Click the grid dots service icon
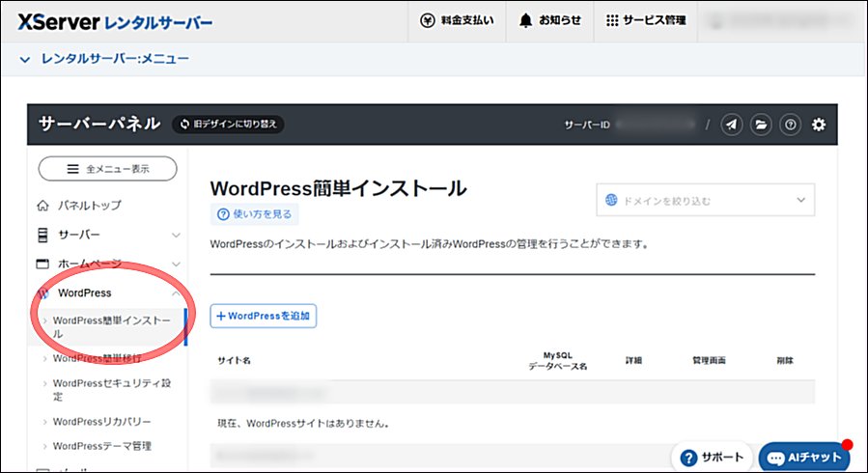 pos(612,20)
